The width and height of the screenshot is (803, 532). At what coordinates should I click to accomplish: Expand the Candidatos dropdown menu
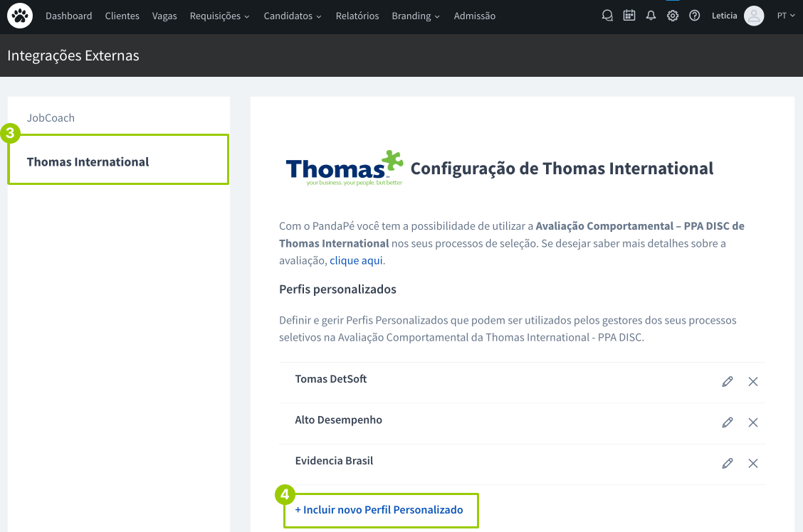pyautogui.click(x=292, y=16)
